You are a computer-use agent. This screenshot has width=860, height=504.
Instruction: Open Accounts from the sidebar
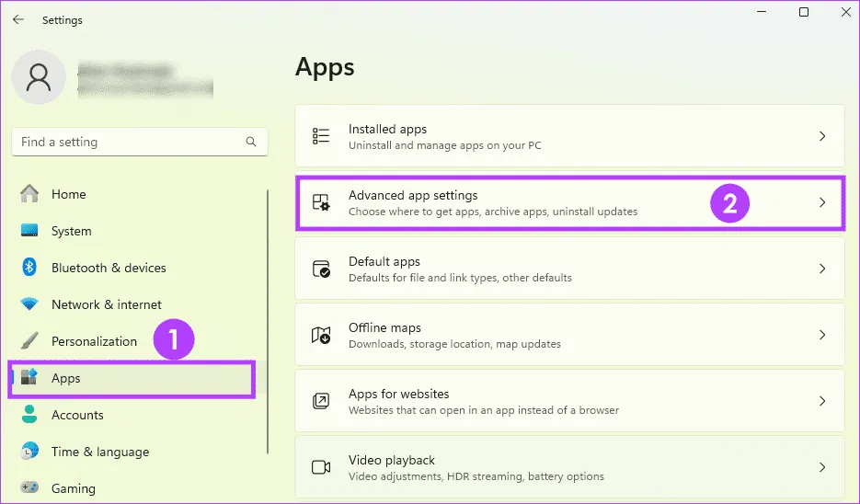[77, 415]
